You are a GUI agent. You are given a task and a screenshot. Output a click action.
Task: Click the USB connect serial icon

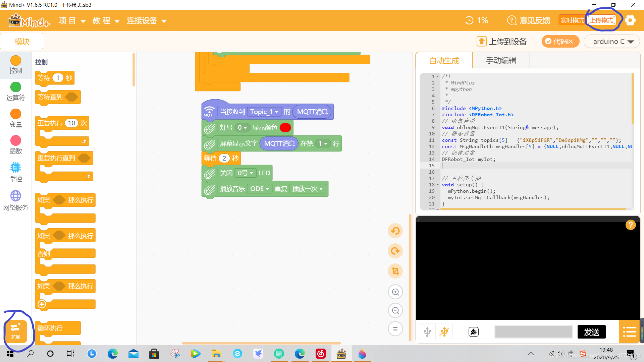[x=427, y=332]
